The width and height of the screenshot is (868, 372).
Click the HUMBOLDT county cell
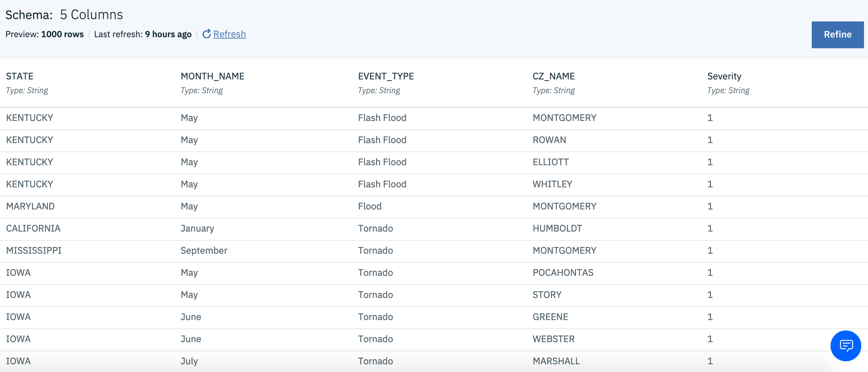point(557,228)
